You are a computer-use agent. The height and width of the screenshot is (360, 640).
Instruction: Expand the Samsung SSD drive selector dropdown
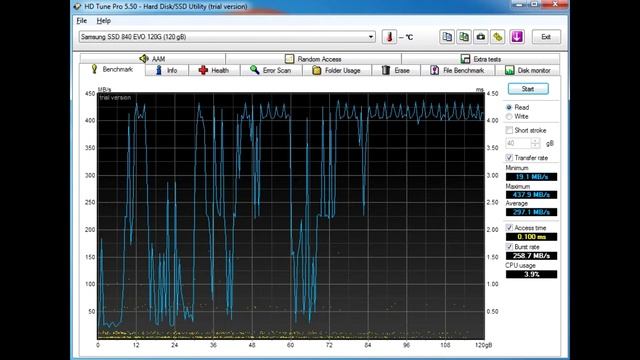pyautogui.click(x=371, y=37)
